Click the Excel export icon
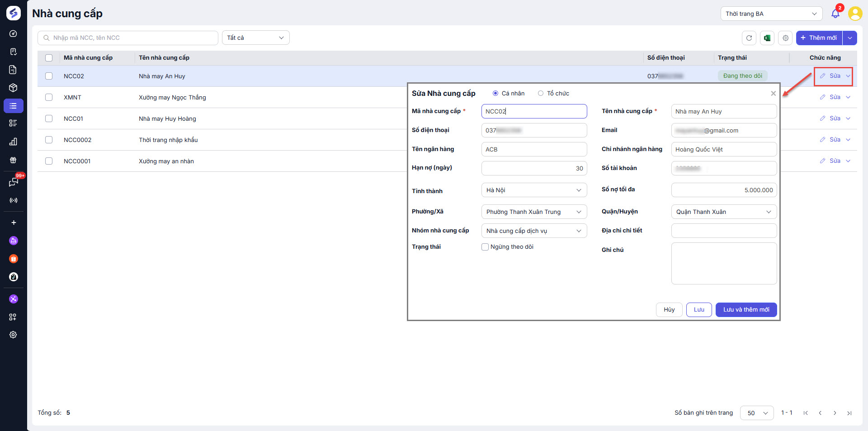 767,38
